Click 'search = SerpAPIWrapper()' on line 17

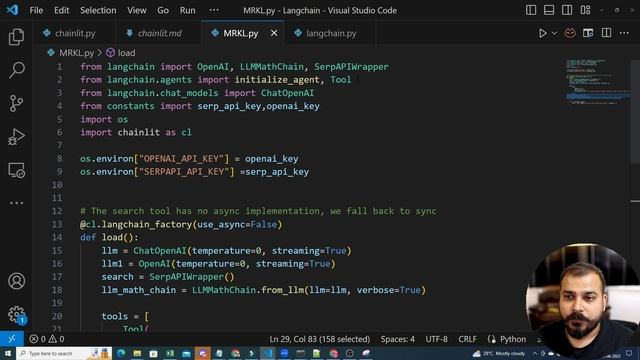(x=168, y=277)
